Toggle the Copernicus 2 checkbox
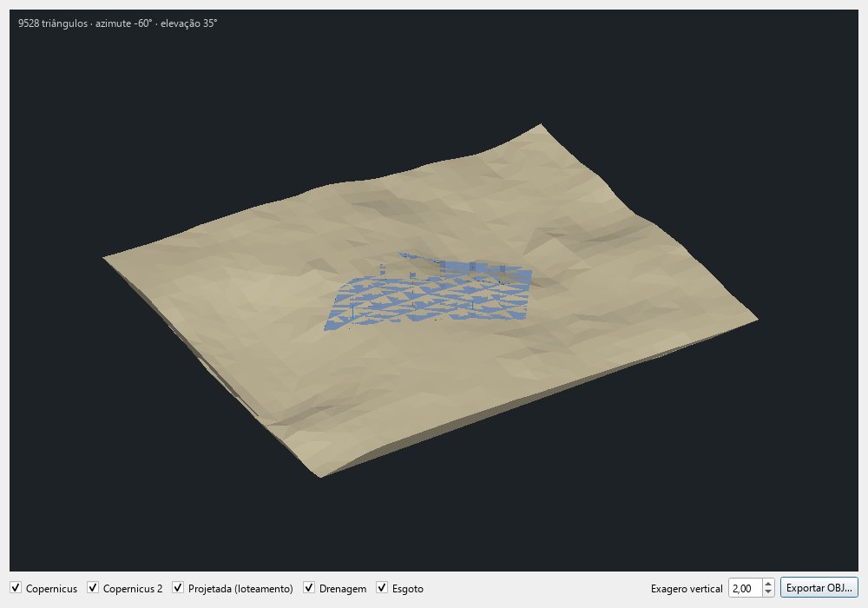Image resolution: width=868 pixels, height=608 pixels. click(x=93, y=588)
